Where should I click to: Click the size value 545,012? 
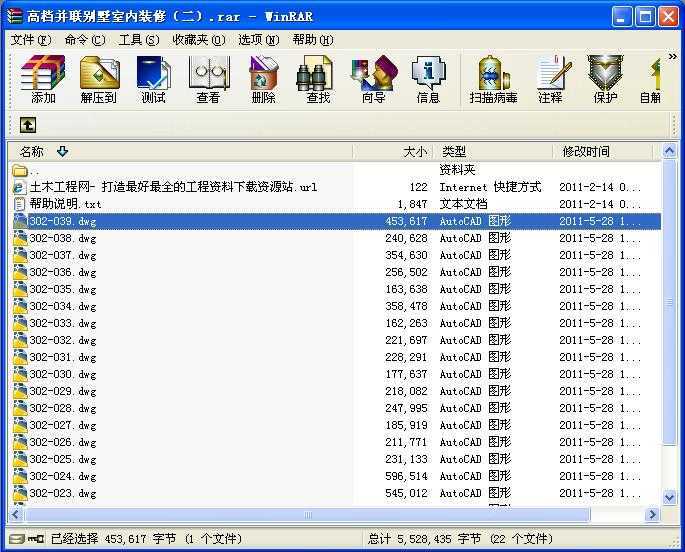(406, 493)
